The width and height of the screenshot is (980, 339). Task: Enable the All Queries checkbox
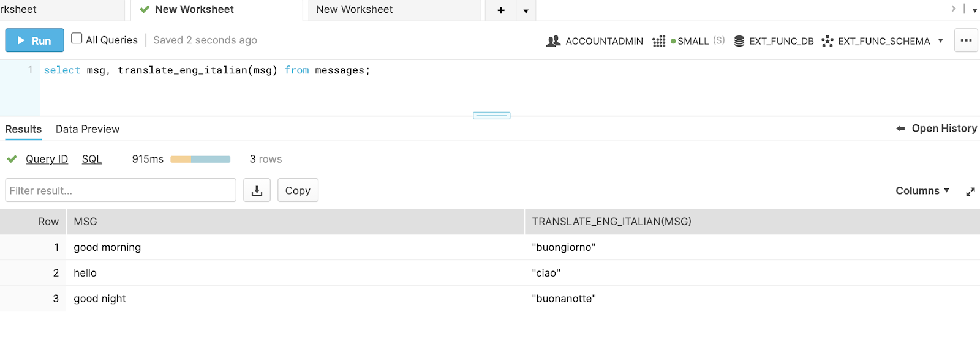pos(77,39)
